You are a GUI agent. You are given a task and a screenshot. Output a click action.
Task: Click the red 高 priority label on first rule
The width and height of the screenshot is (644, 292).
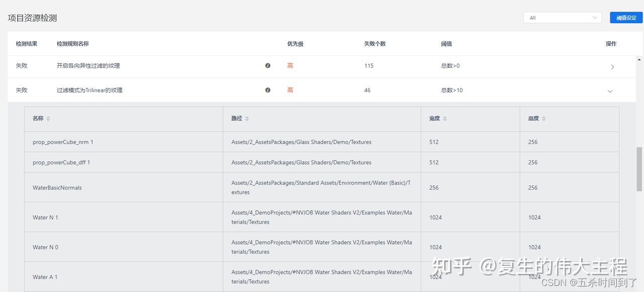click(290, 65)
